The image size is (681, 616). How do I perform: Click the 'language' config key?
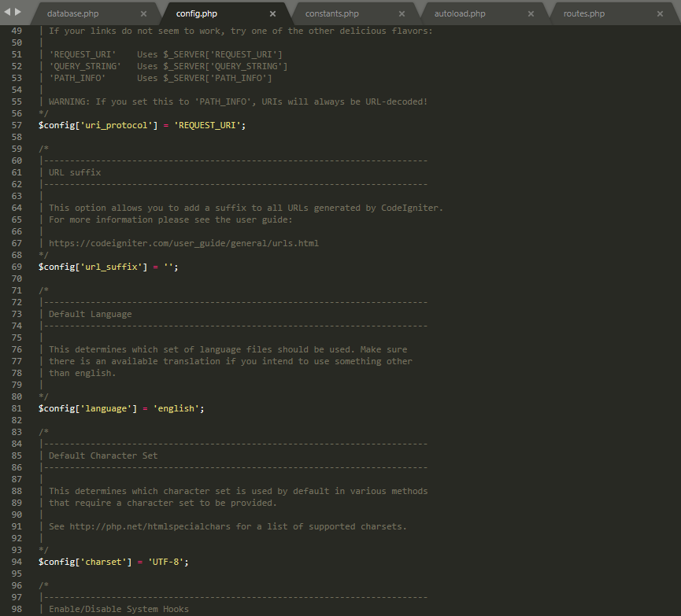[106, 408]
